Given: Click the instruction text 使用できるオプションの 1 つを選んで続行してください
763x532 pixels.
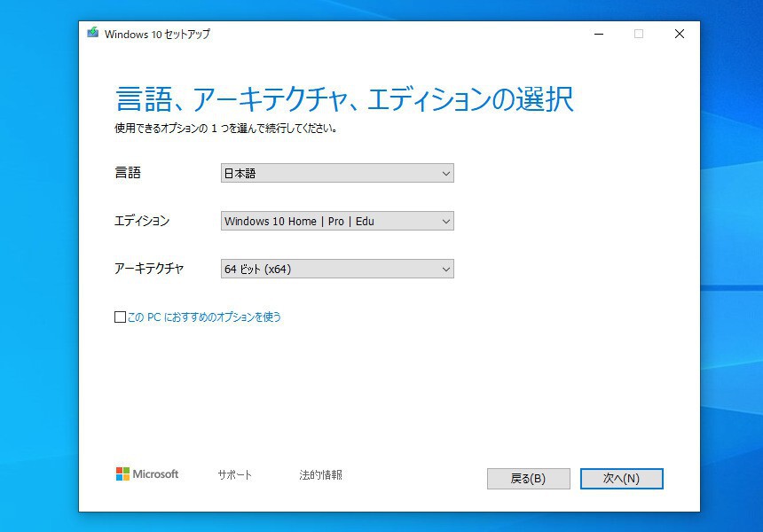Looking at the screenshot, I should [x=226, y=129].
